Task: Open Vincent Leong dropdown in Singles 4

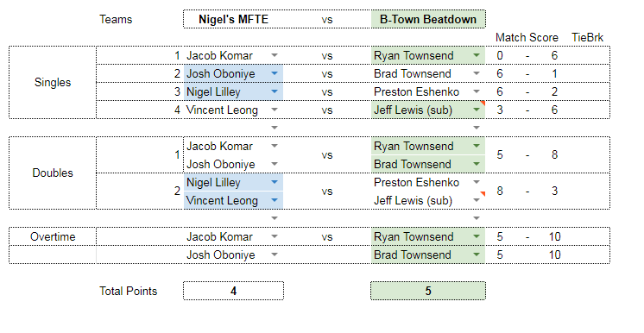Action: point(275,110)
